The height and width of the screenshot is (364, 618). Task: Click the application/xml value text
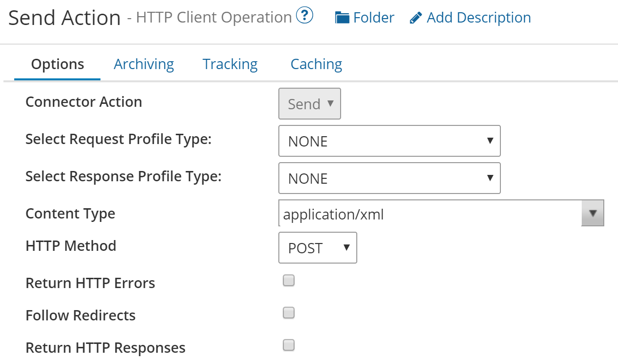334,214
